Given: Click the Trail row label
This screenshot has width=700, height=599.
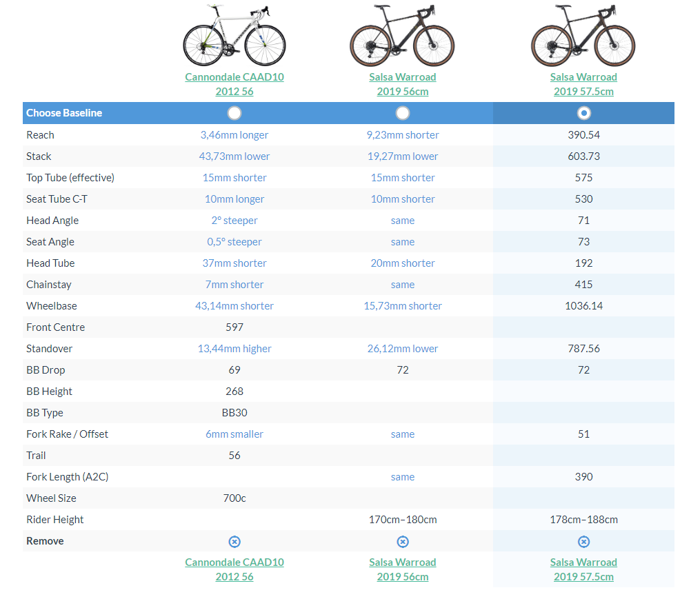Looking at the screenshot, I should point(36,456).
